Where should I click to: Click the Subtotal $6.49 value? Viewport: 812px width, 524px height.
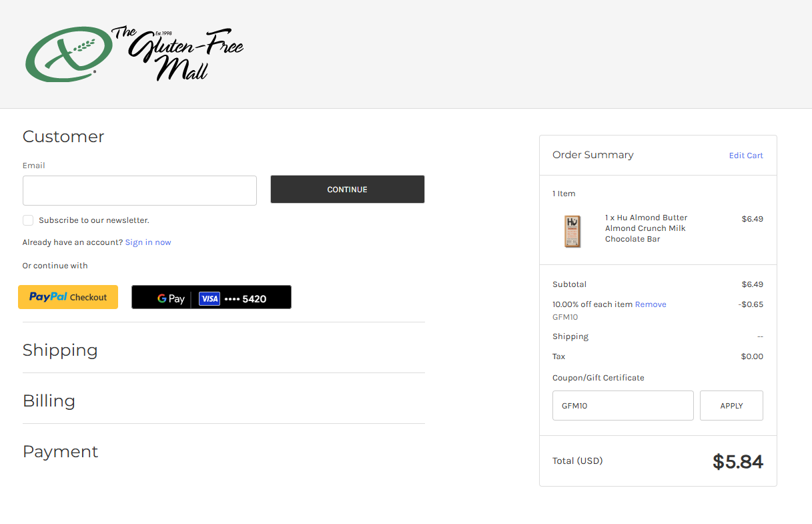(752, 284)
